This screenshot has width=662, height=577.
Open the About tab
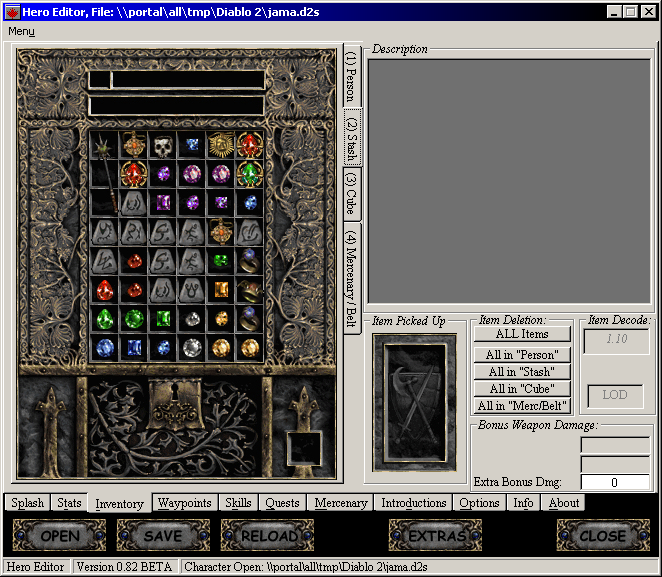coord(564,503)
